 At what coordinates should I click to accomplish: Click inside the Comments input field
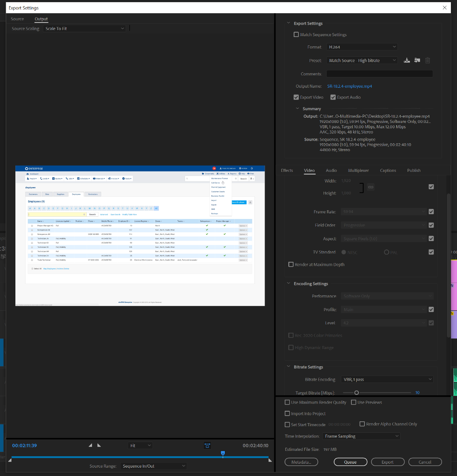[379, 73]
